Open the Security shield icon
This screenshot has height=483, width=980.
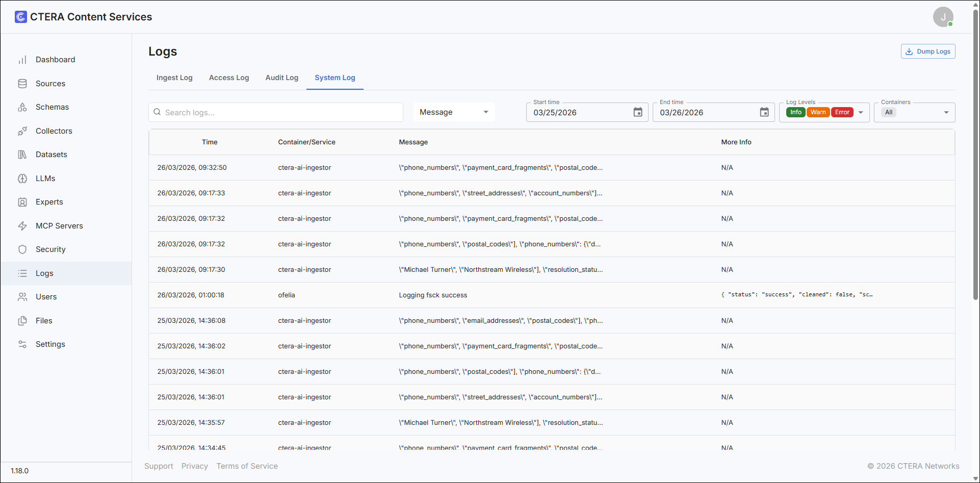pyautogui.click(x=22, y=249)
